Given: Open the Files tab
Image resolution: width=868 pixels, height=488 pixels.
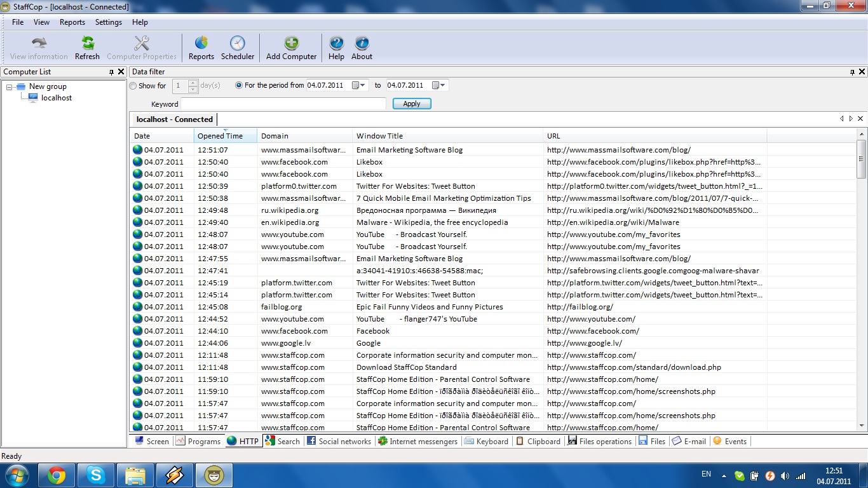Looking at the screenshot, I should (x=653, y=441).
